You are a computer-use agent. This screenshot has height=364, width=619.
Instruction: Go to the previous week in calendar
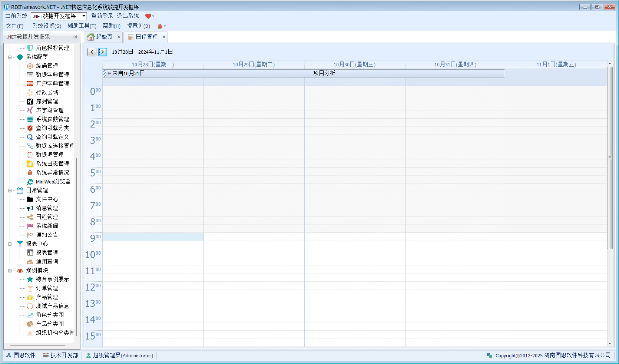point(92,52)
